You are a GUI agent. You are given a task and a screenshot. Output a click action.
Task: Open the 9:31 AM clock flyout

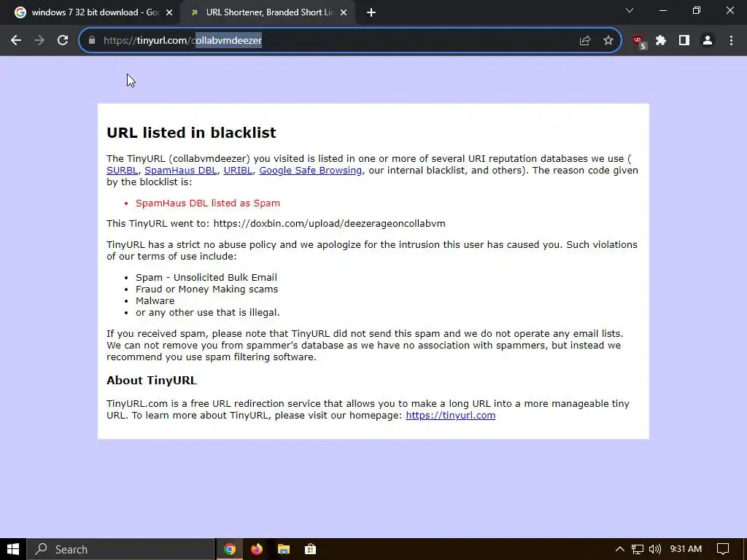click(686, 549)
